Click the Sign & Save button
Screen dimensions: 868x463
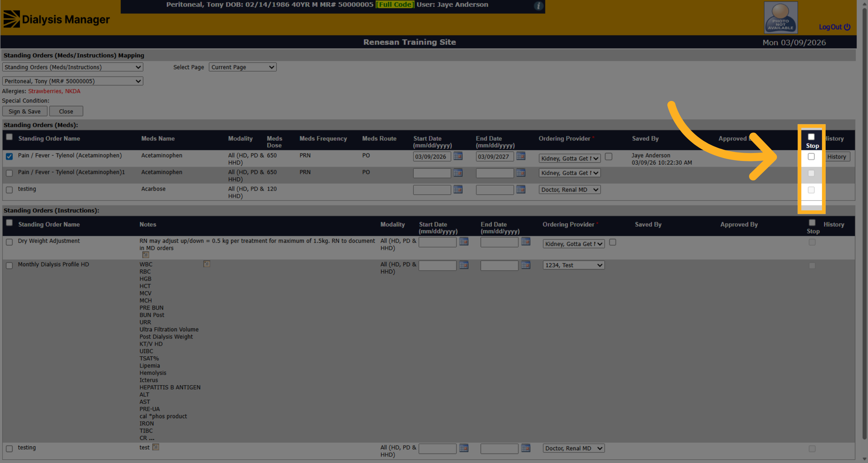[25, 111]
